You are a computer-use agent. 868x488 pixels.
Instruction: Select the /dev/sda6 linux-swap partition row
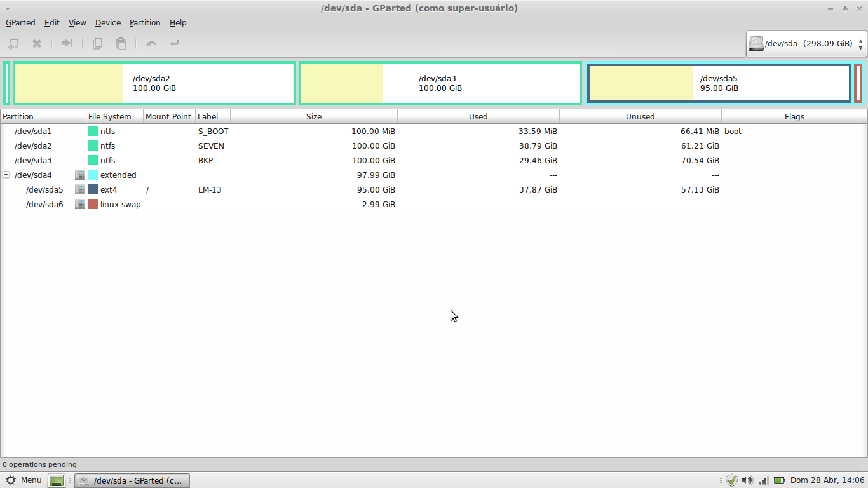point(434,204)
